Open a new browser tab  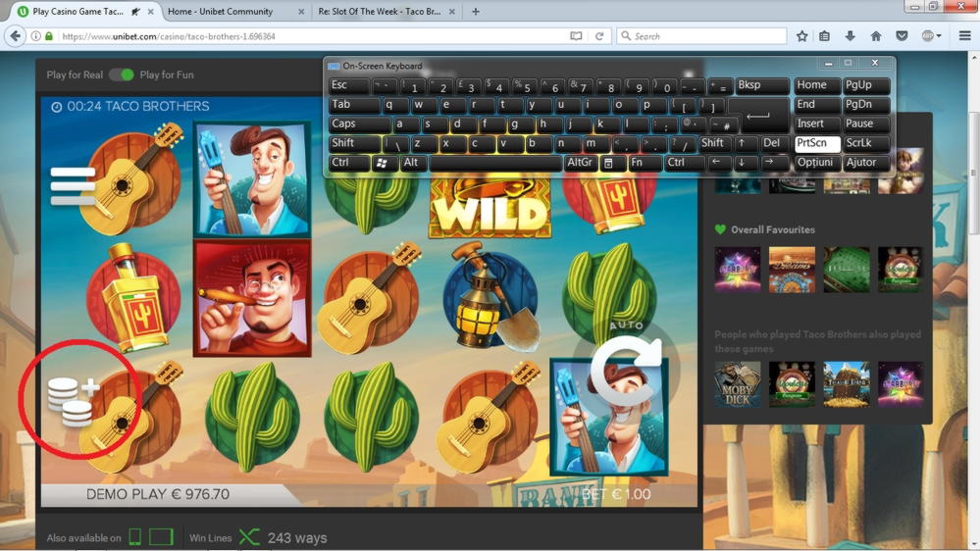point(476,11)
